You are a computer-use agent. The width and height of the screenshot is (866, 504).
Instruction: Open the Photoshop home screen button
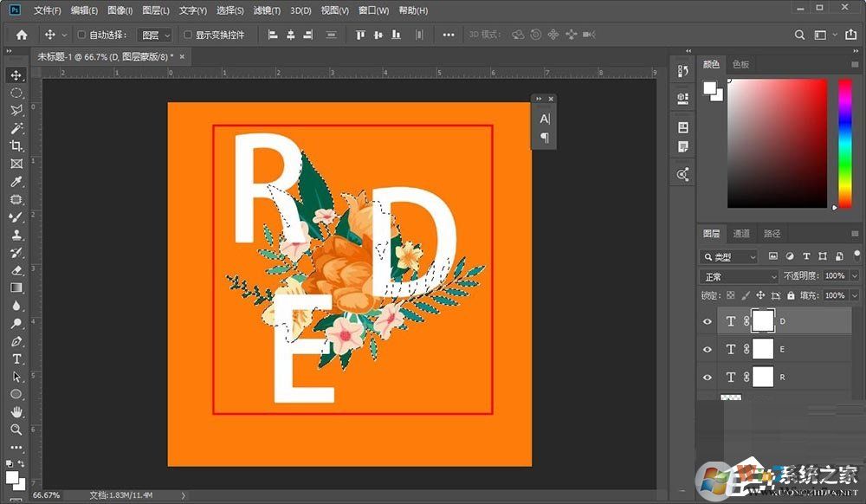click(x=20, y=35)
